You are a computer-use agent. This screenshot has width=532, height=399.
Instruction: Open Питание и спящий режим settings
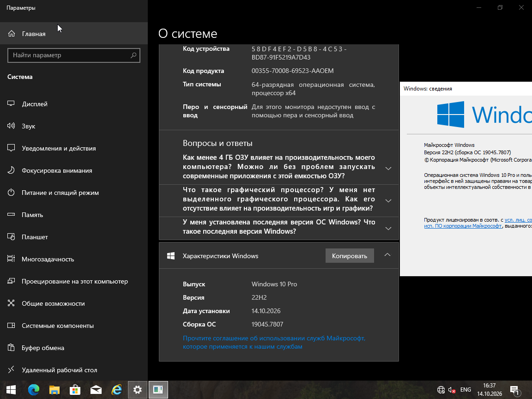73,193
